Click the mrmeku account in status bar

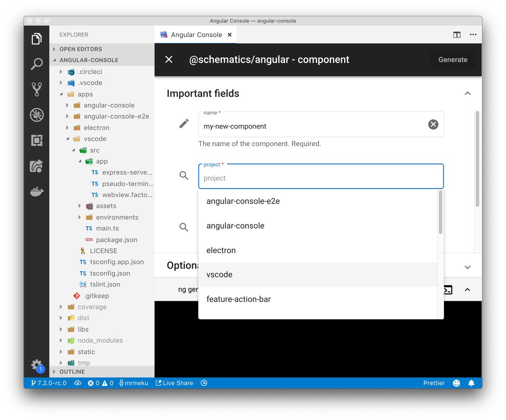[x=134, y=383]
